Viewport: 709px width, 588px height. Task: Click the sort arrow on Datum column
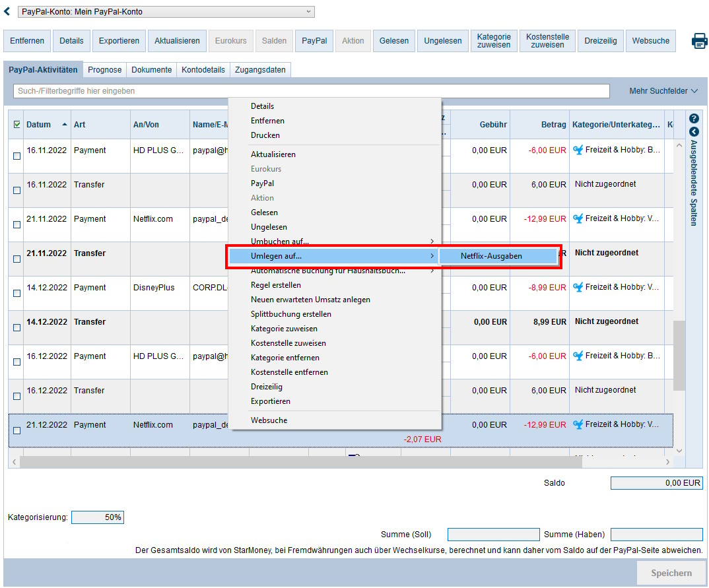[x=65, y=125]
